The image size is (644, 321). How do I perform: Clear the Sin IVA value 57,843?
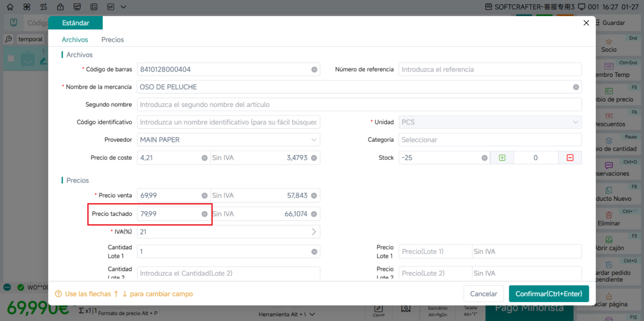pos(314,195)
